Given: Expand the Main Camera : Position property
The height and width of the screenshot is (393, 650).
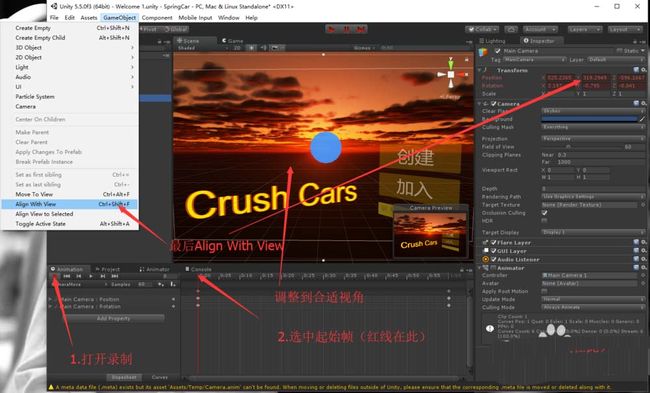Looking at the screenshot, I should pyautogui.click(x=51, y=299).
